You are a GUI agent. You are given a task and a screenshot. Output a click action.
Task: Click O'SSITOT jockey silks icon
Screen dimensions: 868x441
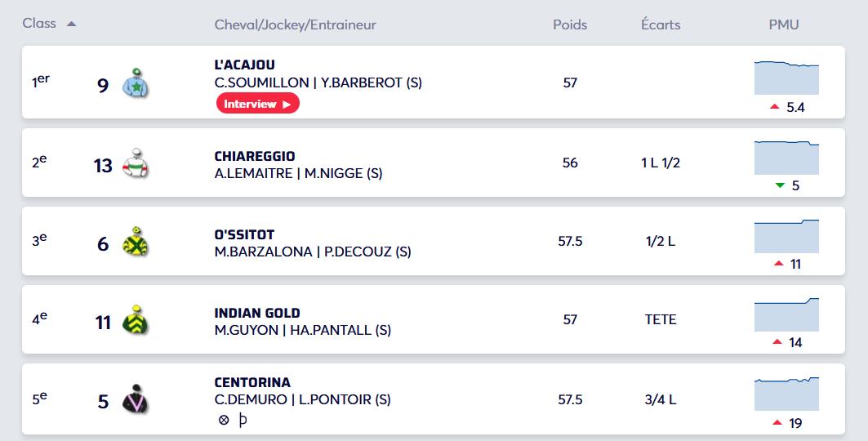click(x=134, y=243)
